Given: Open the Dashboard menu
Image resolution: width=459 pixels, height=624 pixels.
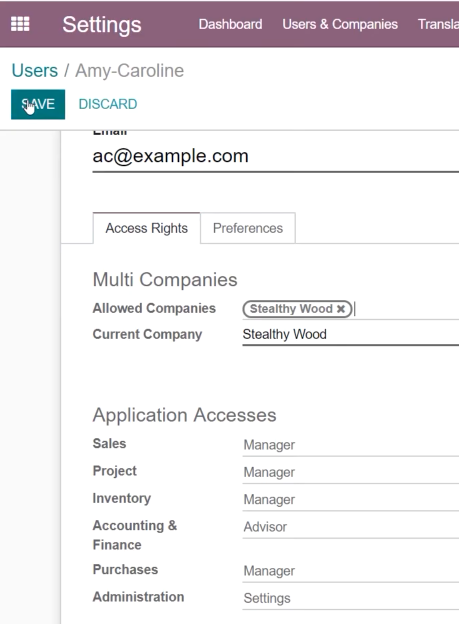Looking at the screenshot, I should (x=230, y=24).
